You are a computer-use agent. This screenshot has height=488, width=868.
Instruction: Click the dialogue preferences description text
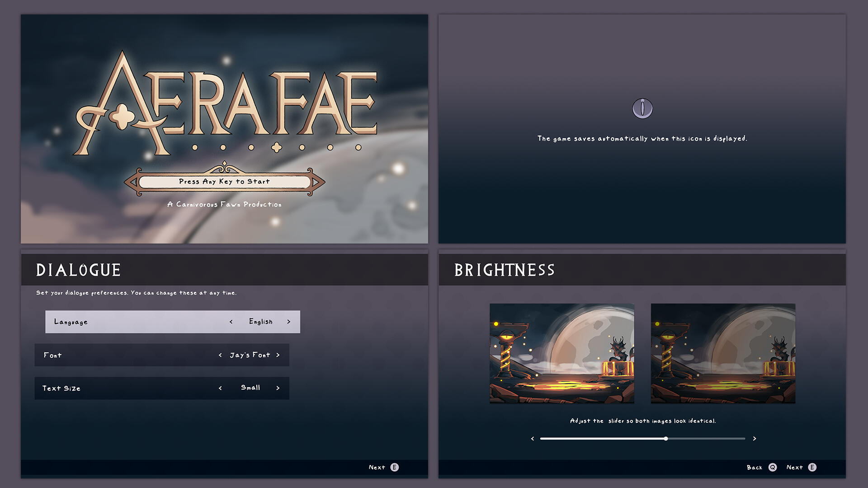(136, 293)
